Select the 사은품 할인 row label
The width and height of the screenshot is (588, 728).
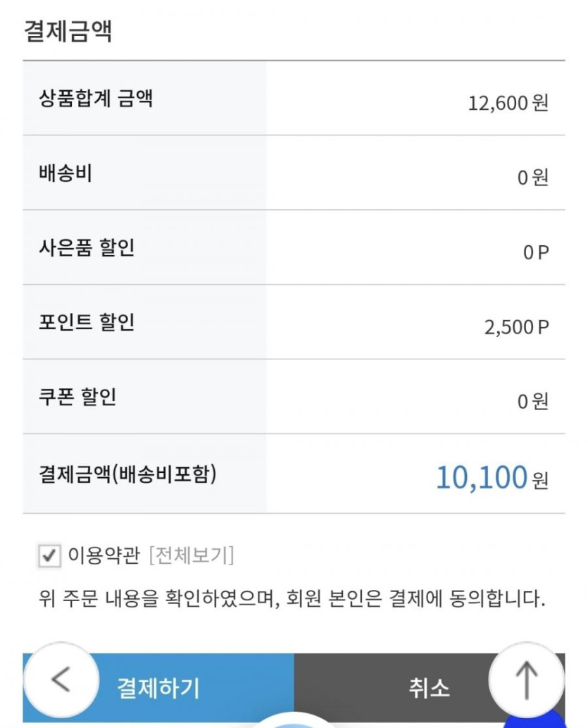[87, 248]
